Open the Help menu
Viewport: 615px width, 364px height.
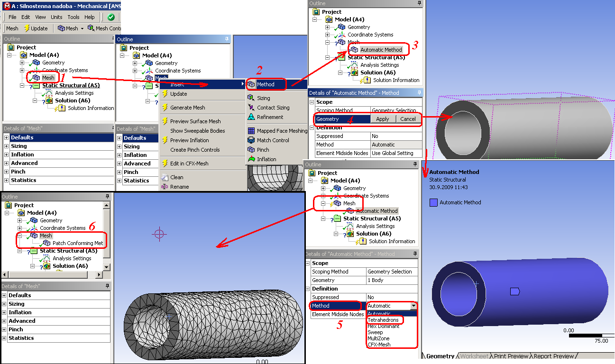tap(90, 17)
